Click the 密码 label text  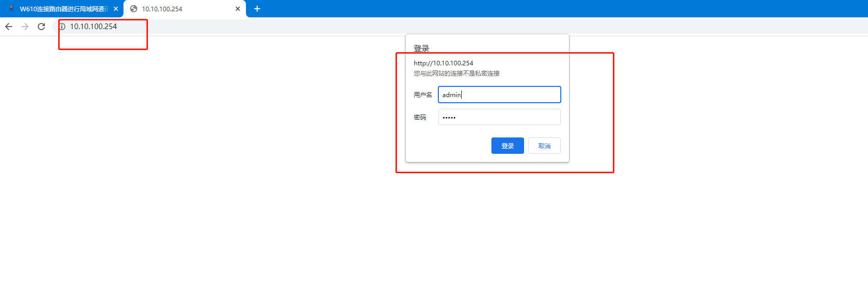coord(419,117)
